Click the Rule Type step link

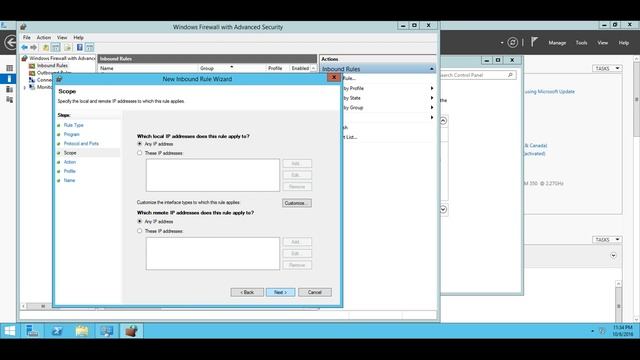(x=73, y=125)
